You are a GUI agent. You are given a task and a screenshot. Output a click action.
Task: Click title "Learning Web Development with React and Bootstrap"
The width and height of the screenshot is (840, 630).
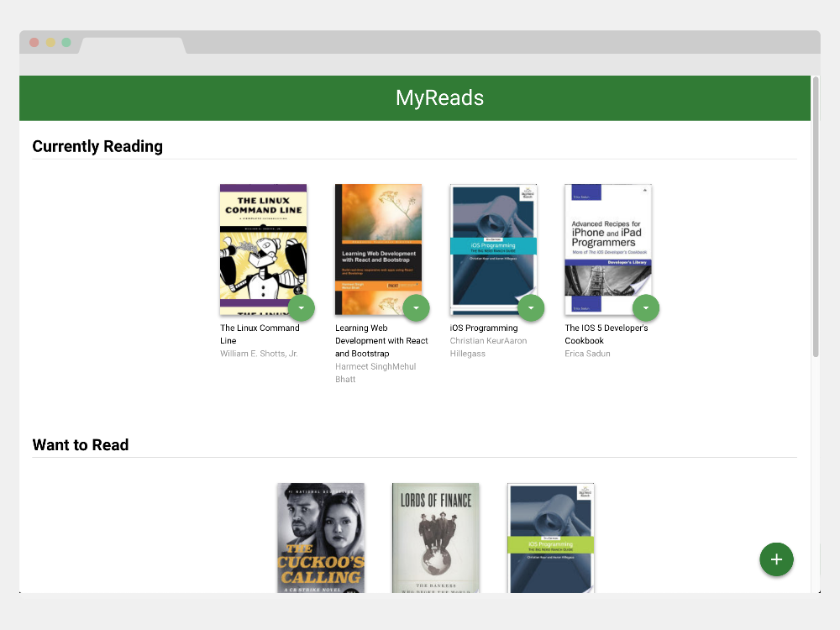381,341
